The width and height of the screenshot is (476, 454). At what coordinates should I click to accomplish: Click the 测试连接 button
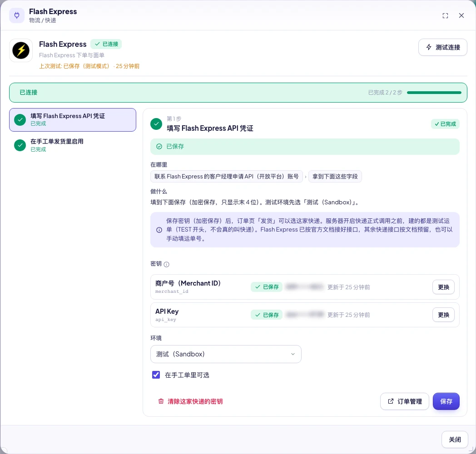coord(442,47)
